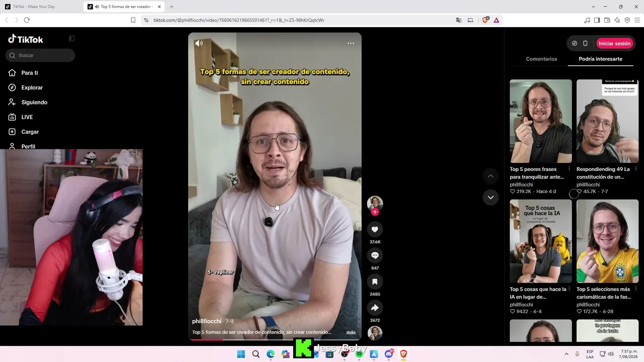Switch to the Comentarios tab
The width and height of the screenshot is (644, 362).
541,59
